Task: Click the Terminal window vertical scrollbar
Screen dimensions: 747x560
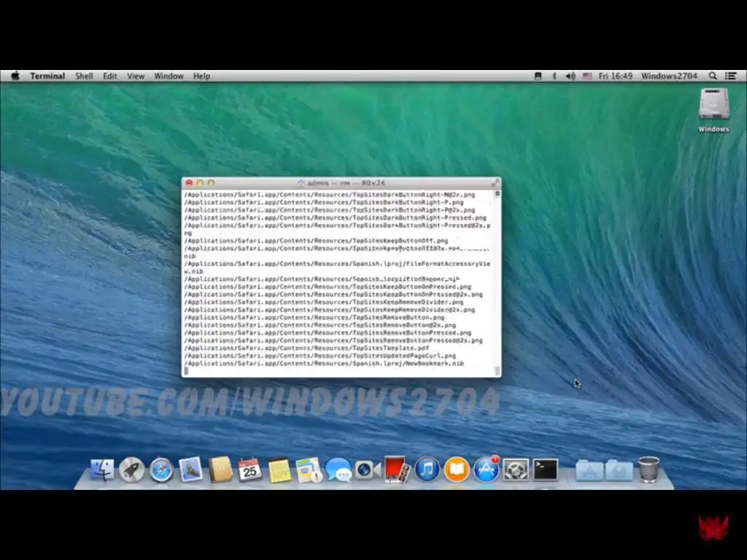Action: 498,283
